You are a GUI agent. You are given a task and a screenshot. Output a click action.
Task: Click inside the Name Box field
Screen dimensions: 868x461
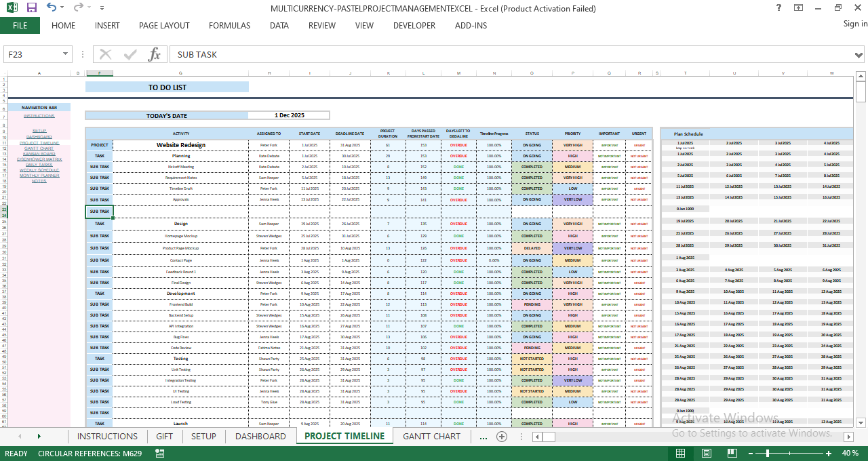(x=32, y=54)
